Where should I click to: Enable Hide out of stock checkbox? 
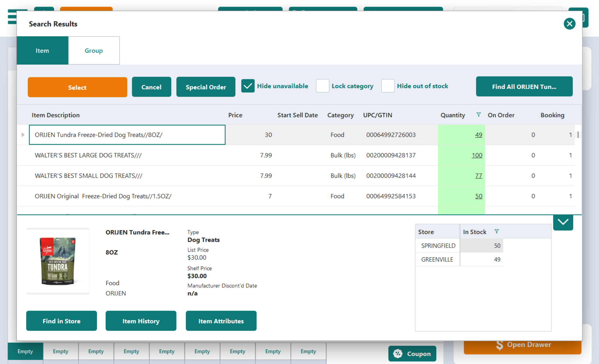point(388,86)
